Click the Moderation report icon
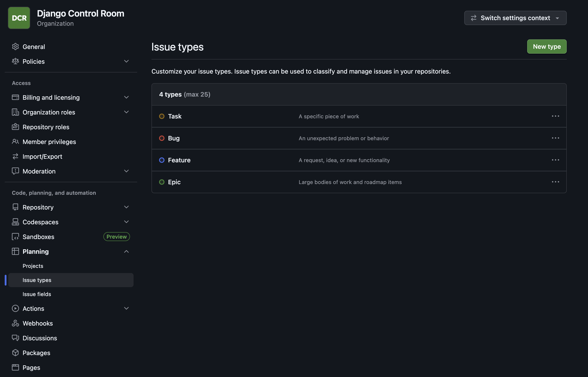The image size is (588, 377). pyautogui.click(x=15, y=171)
